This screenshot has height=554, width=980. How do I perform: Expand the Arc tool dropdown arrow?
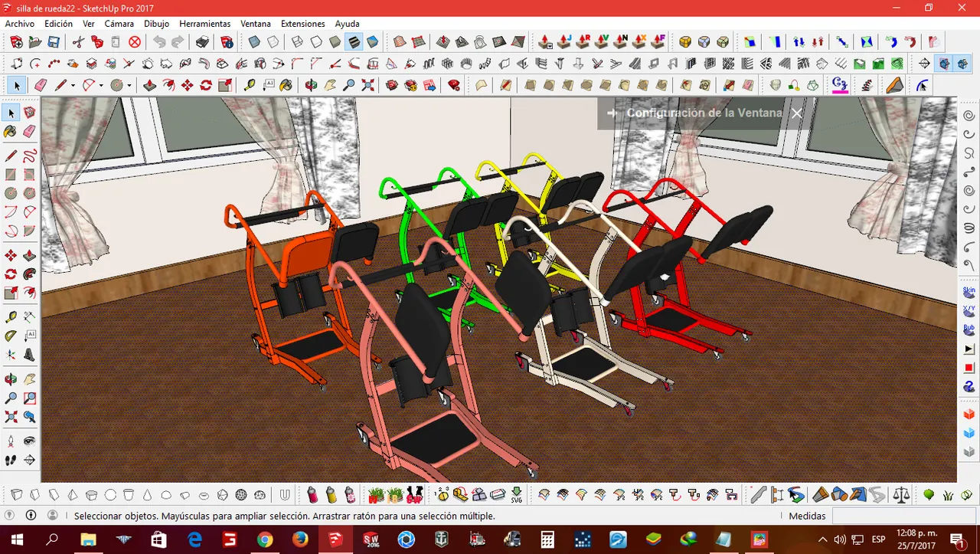(x=101, y=86)
